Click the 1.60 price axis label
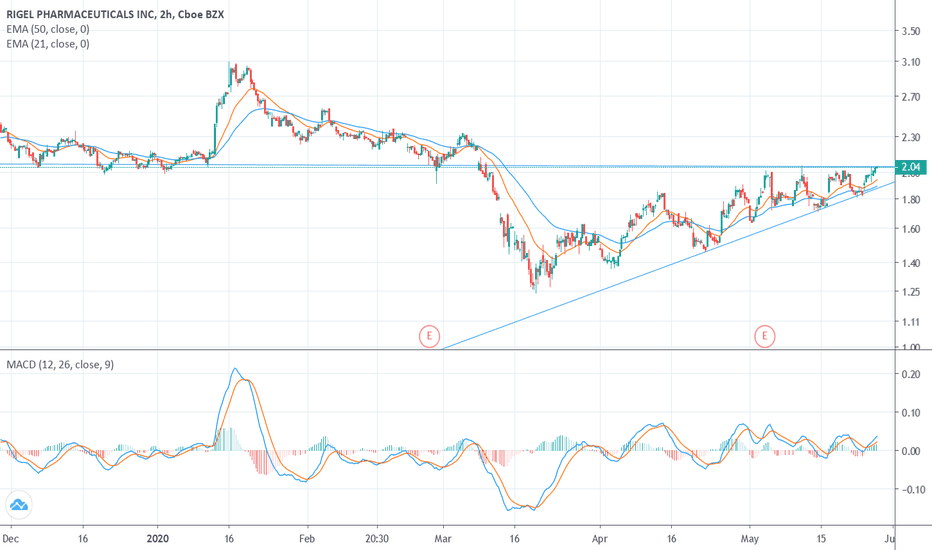The height and width of the screenshot is (550, 932). [x=911, y=229]
